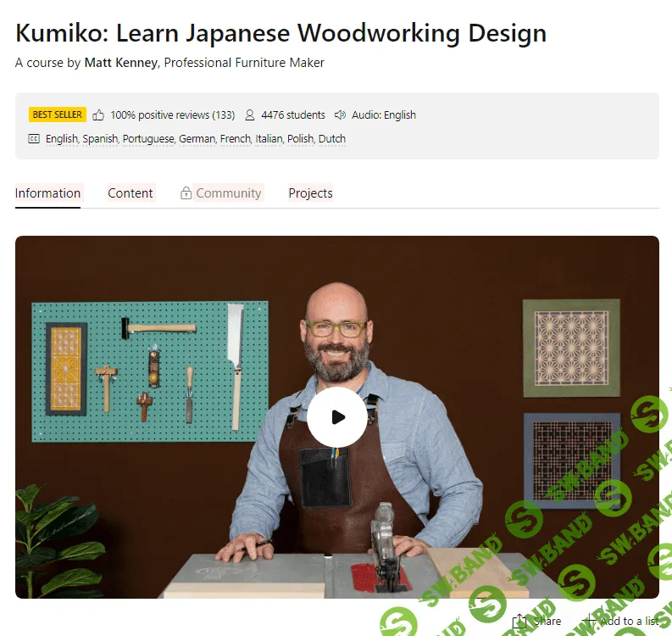Click the BEST SELLER badge

point(58,115)
